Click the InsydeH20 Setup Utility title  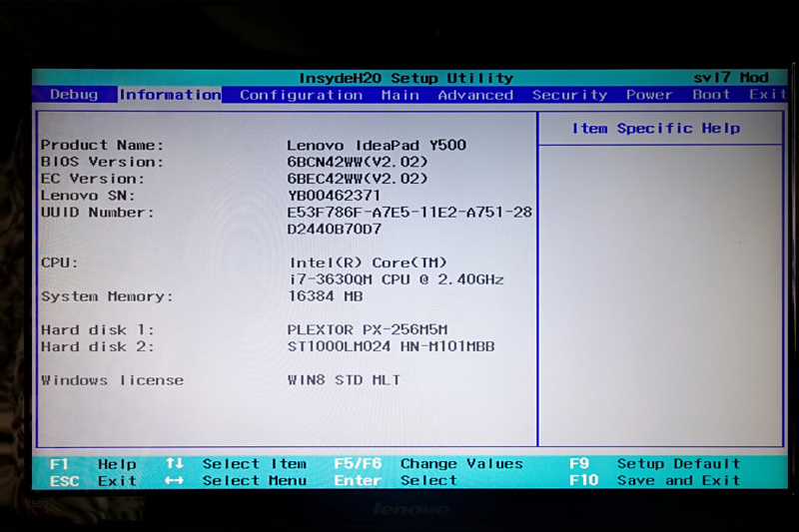pos(406,78)
